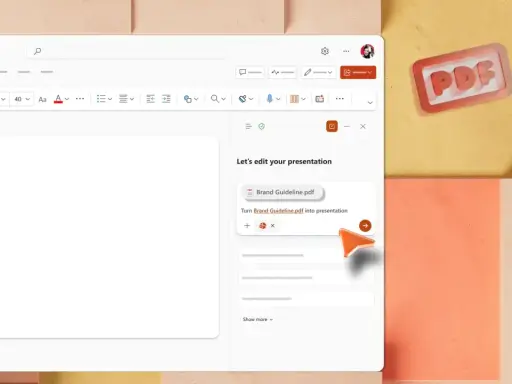Click the Brand Guideline.pdf attachment chip
The width and height of the screenshot is (512, 384).
click(284, 192)
